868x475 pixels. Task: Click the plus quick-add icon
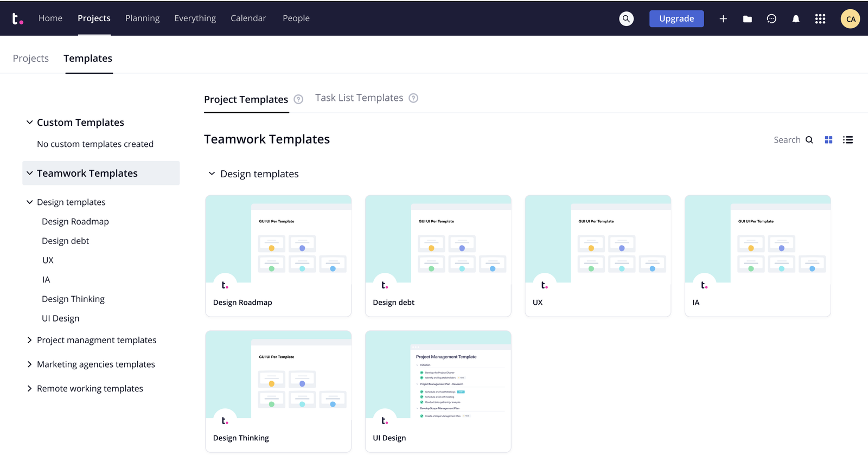click(723, 19)
